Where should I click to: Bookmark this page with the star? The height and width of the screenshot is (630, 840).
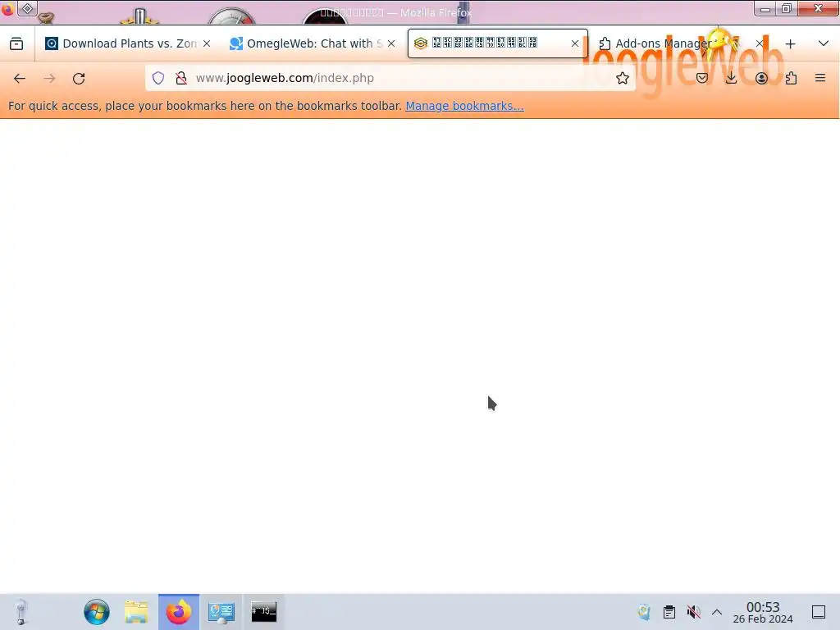[x=622, y=78]
